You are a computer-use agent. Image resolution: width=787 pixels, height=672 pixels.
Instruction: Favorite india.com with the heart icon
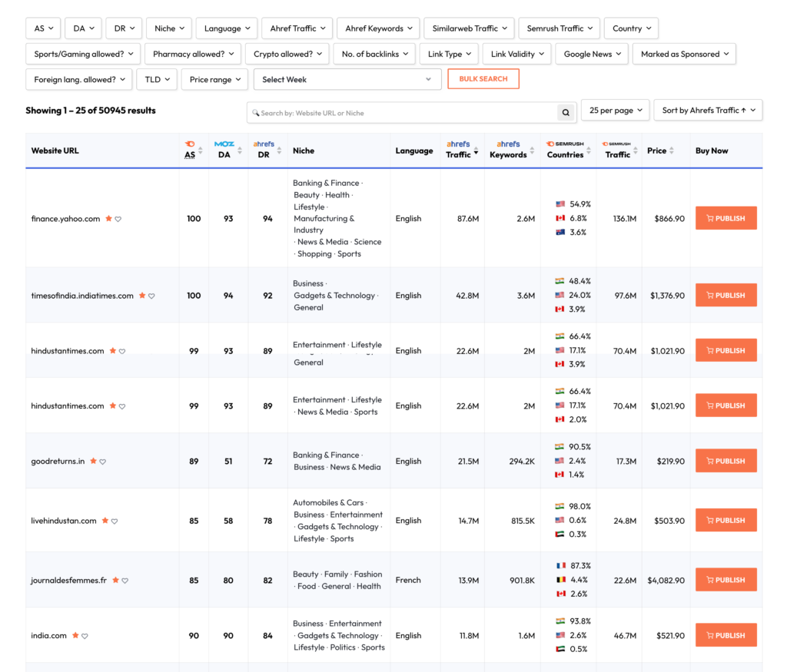pos(85,636)
